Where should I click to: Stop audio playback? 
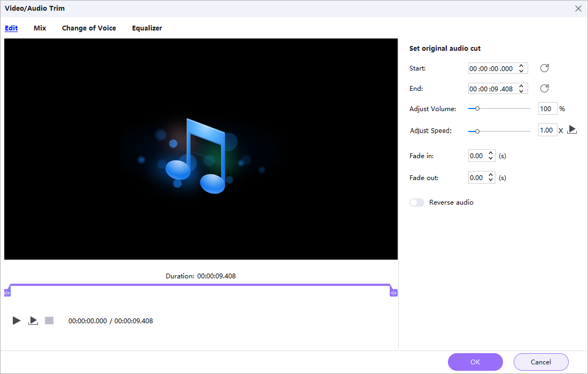(49, 321)
